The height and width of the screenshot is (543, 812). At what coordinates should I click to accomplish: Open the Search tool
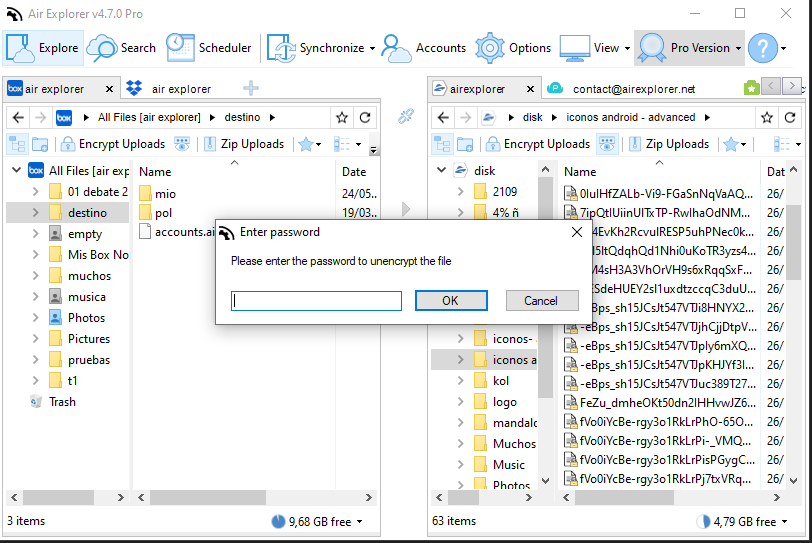(122, 48)
